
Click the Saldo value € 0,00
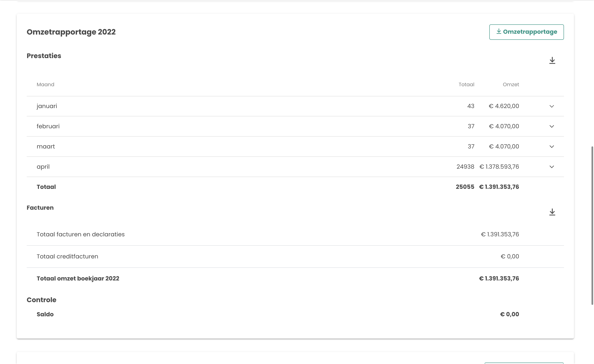coord(509,314)
